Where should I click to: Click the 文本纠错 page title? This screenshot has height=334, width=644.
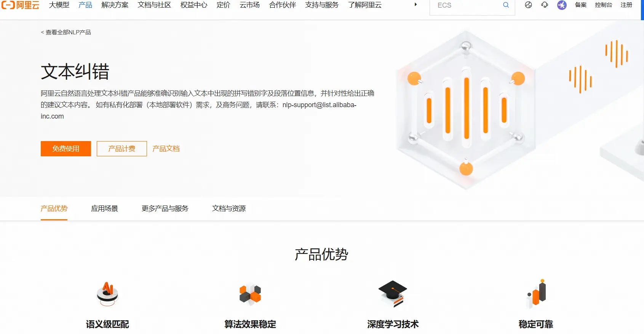tap(75, 72)
